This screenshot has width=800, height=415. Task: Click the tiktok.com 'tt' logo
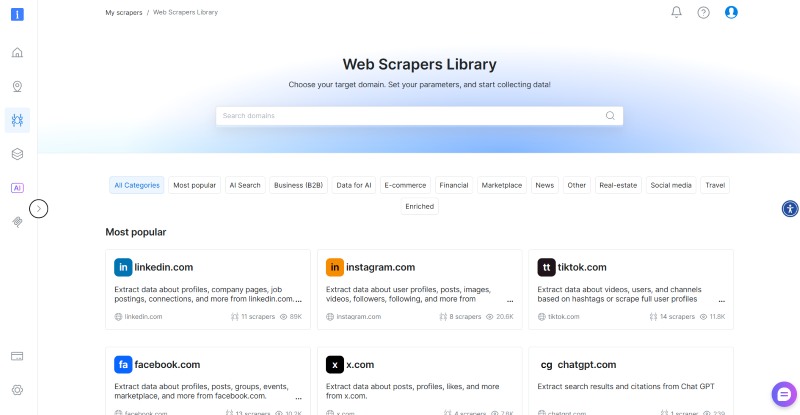(x=546, y=267)
